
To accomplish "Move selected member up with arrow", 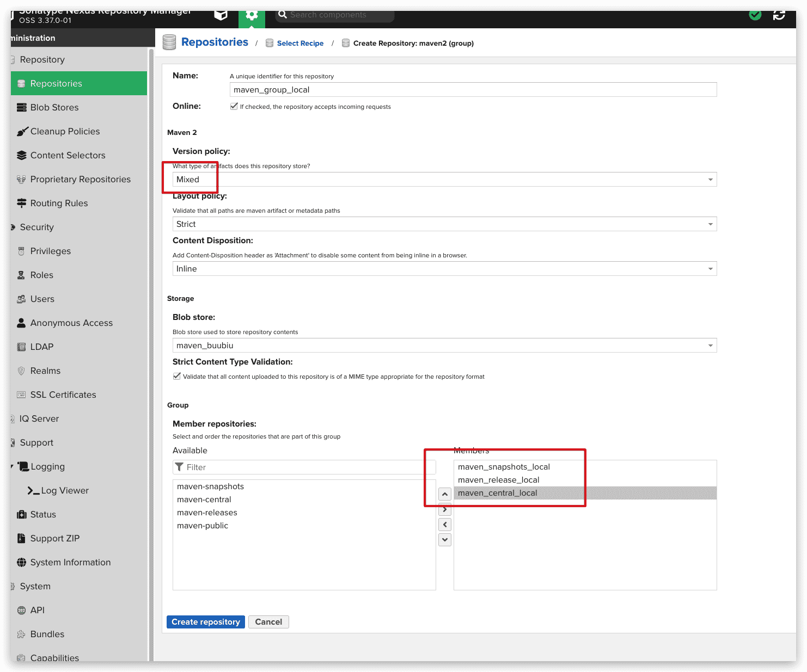I will coord(445,494).
